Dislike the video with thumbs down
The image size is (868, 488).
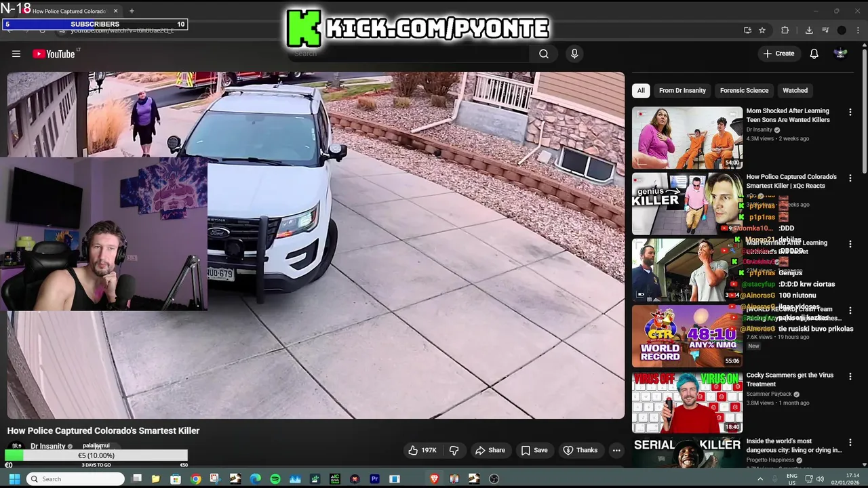(x=454, y=450)
